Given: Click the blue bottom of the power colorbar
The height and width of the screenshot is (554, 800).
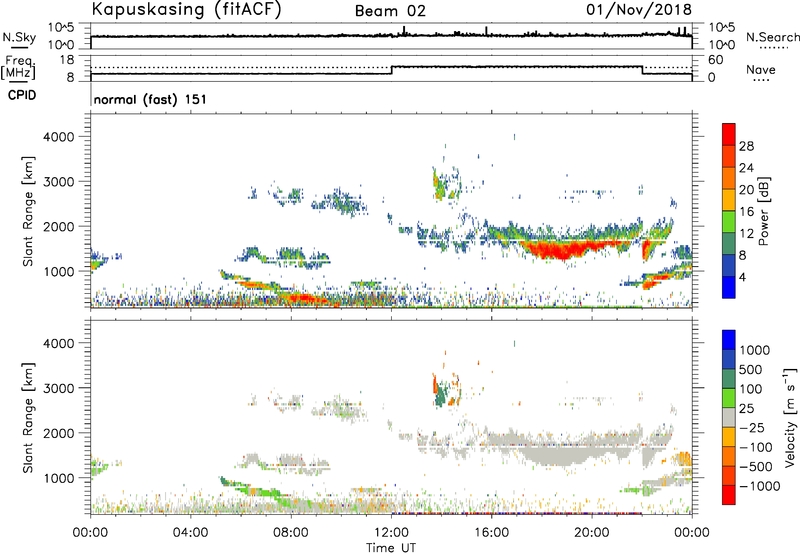Looking at the screenshot, I should pyautogui.click(x=729, y=288).
